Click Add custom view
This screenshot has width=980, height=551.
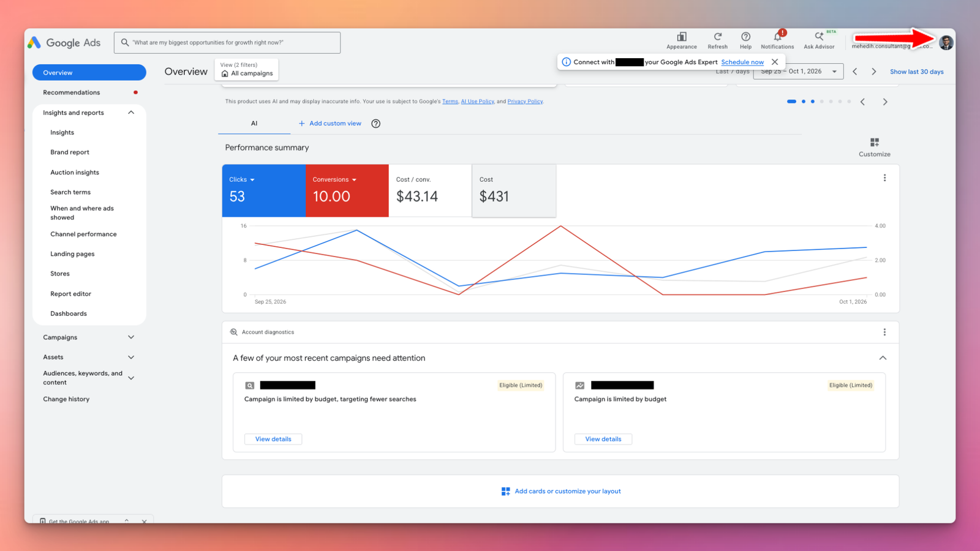click(330, 124)
